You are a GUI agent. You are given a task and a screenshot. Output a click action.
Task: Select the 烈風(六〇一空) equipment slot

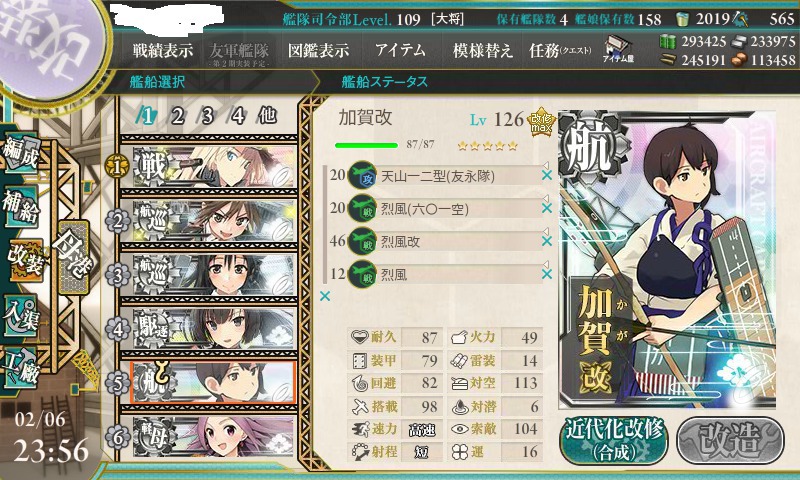click(x=443, y=209)
